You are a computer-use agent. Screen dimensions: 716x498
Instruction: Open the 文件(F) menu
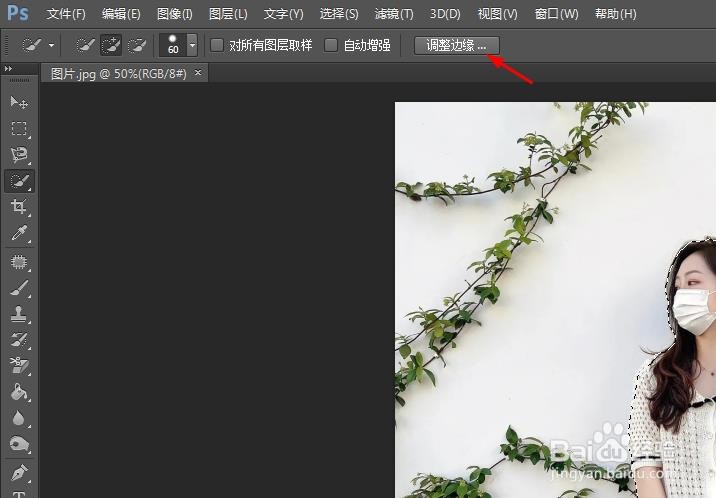pyautogui.click(x=66, y=14)
